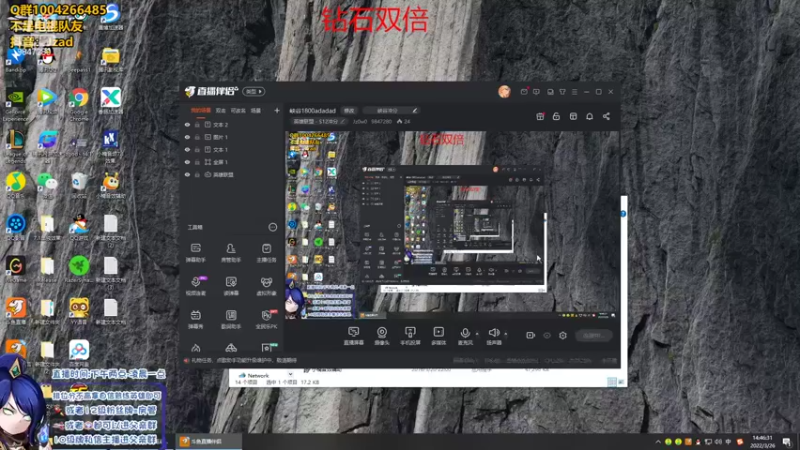800x450 pixels.
Task: Select the 文本 2 source row
Action: (x=232, y=124)
